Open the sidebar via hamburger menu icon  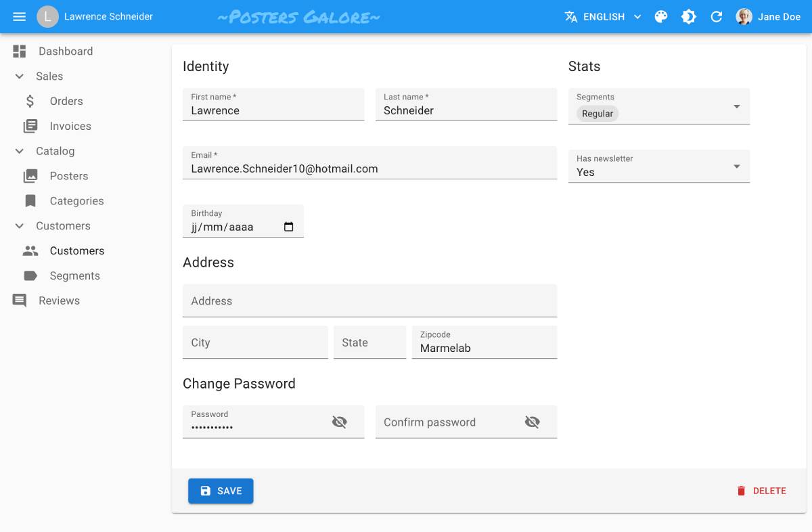click(x=18, y=16)
